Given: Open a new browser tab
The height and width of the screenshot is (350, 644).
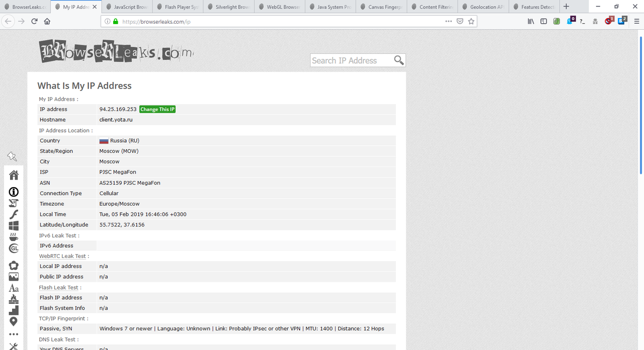Looking at the screenshot, I should pos(567,7).
